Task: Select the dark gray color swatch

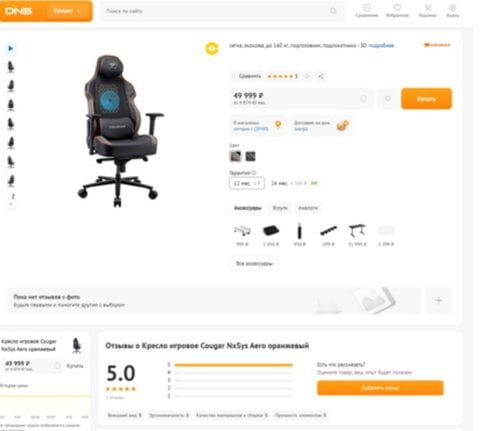Action: click(250, 156)
